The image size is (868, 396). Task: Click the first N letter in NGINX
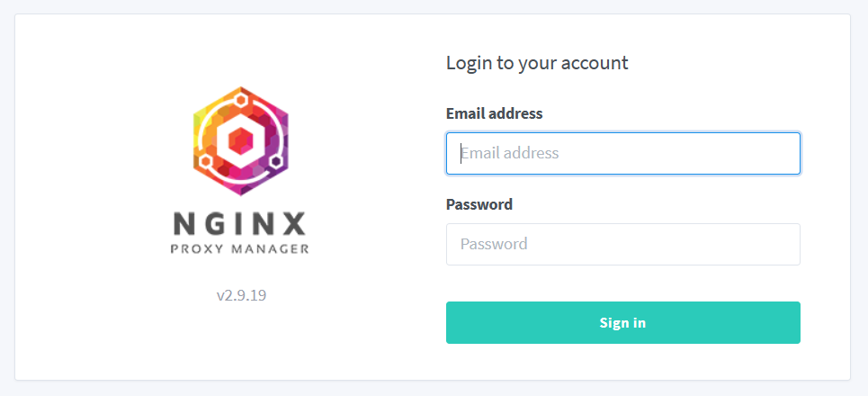[183, 224]
